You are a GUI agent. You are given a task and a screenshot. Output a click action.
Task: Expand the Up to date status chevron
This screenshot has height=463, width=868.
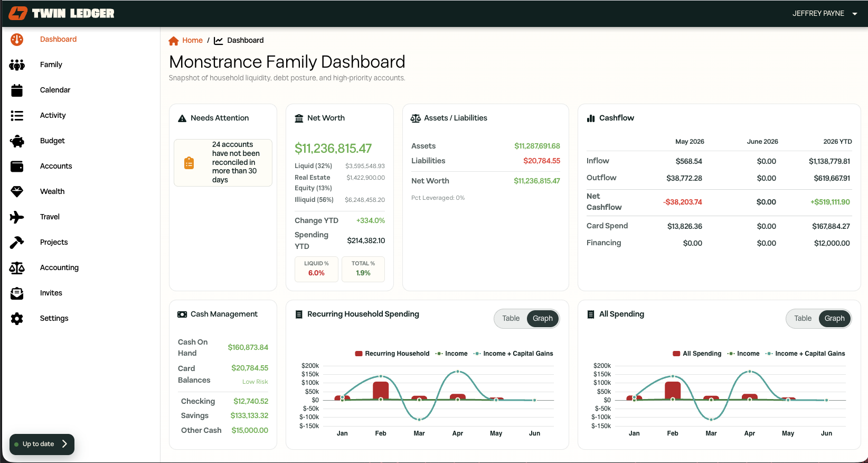[x=64, y=444]
